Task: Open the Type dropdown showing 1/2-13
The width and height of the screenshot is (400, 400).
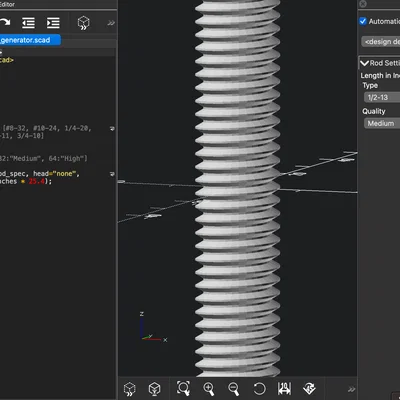Action: pyautogui.click(x=382, y=97)
